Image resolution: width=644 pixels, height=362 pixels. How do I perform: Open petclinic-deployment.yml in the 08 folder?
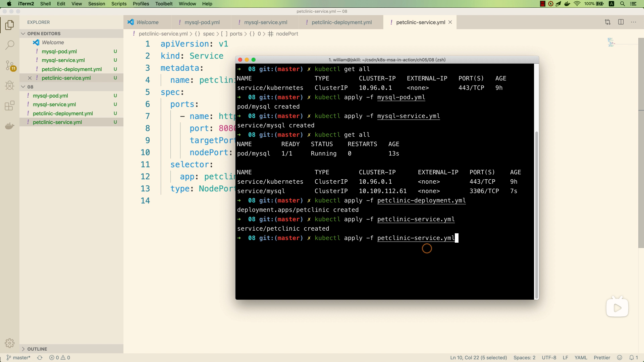71,113
